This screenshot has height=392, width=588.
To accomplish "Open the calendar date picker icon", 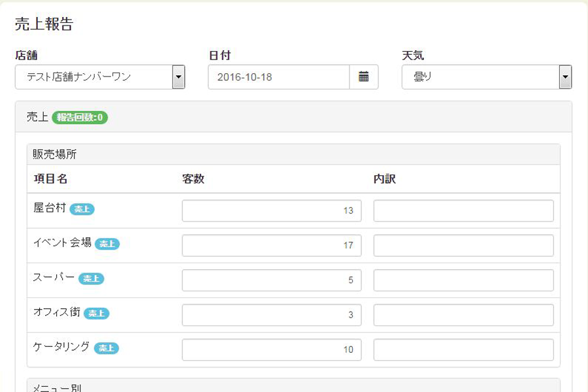I will (364, 77).
